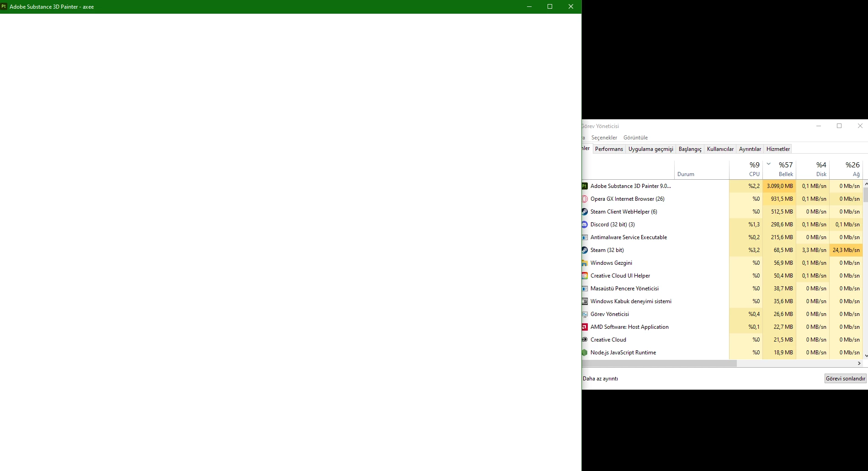Click the Steam Client WebHelper icon
Image resolution: width=868 pixels, height=471 pixels.
pyautogui.click(x=585, y=212)
